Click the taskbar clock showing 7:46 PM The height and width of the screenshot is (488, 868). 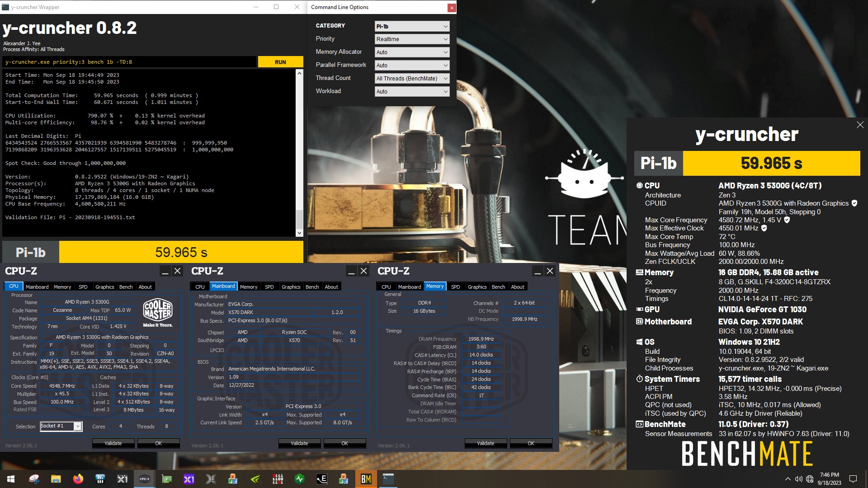pyautogui.click(x=829, y=479)
